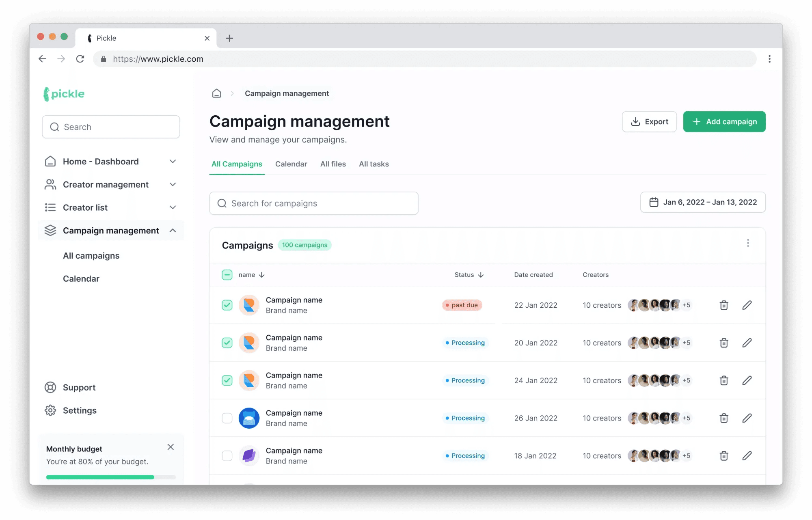Open the Calendar tab

[x=291, y=164]
